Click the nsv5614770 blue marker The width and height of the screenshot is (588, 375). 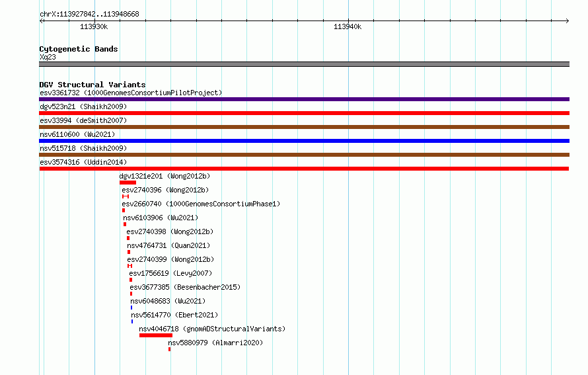132,321
